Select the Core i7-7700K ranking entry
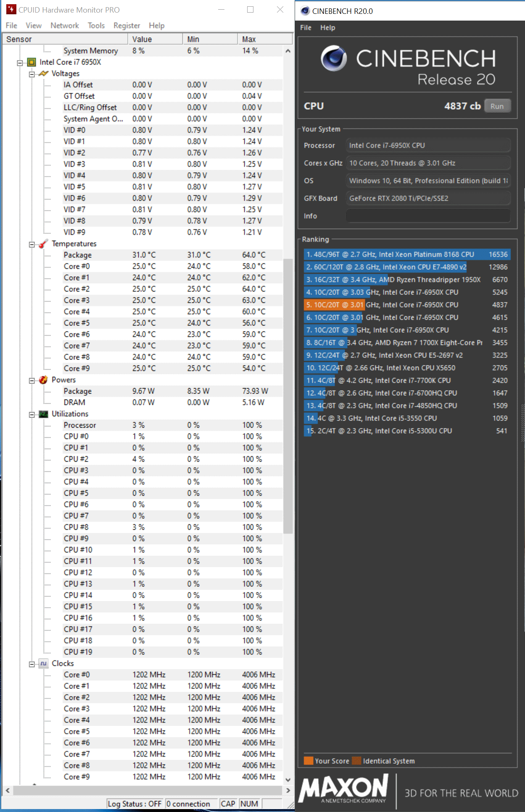 click(x=407, y=380)
